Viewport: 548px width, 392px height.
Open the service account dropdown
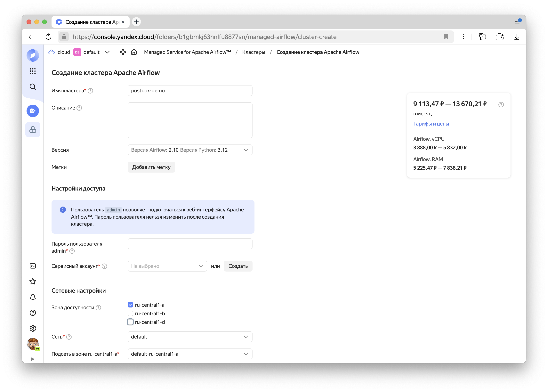point(167,266)
